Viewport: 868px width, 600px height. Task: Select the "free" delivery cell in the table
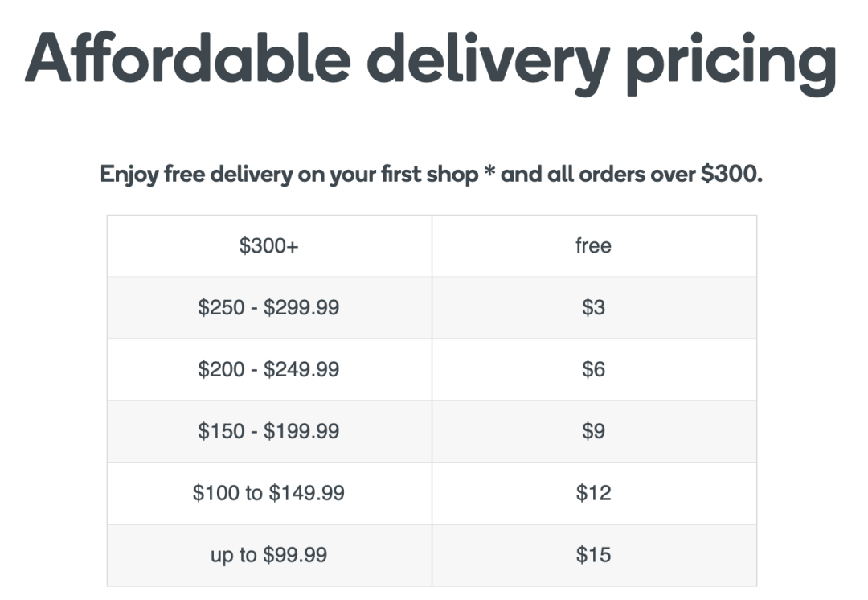point(593,246)
